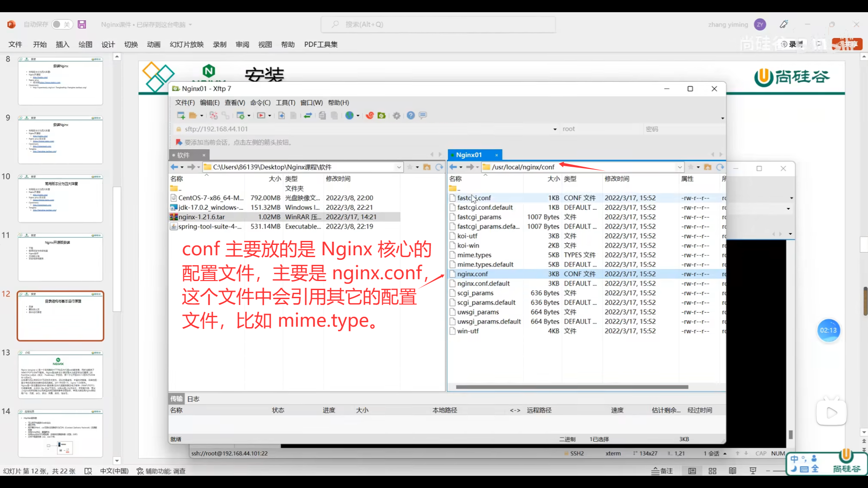Open Xftp help question mark icon
This screenshot has width=868, height=488.
point(410,116)
